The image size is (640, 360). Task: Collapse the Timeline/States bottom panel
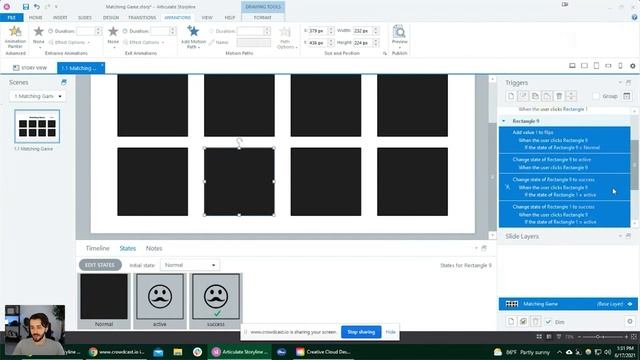(x=476, y=248)
